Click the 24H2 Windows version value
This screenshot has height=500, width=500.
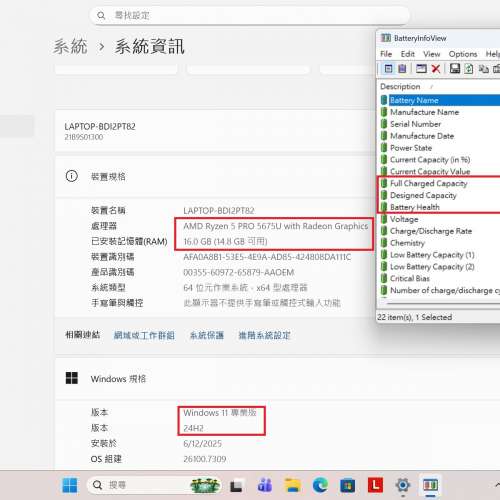(x=193, y=428)
